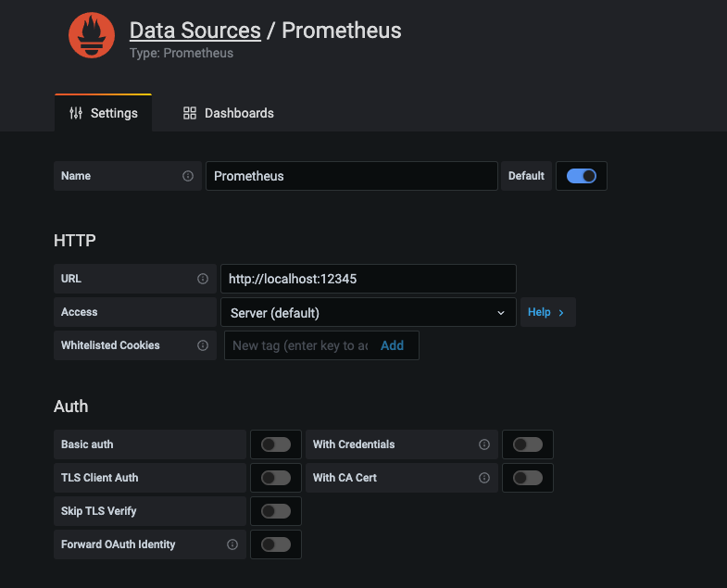Disable the Default data source toggle

pos(582,176)
